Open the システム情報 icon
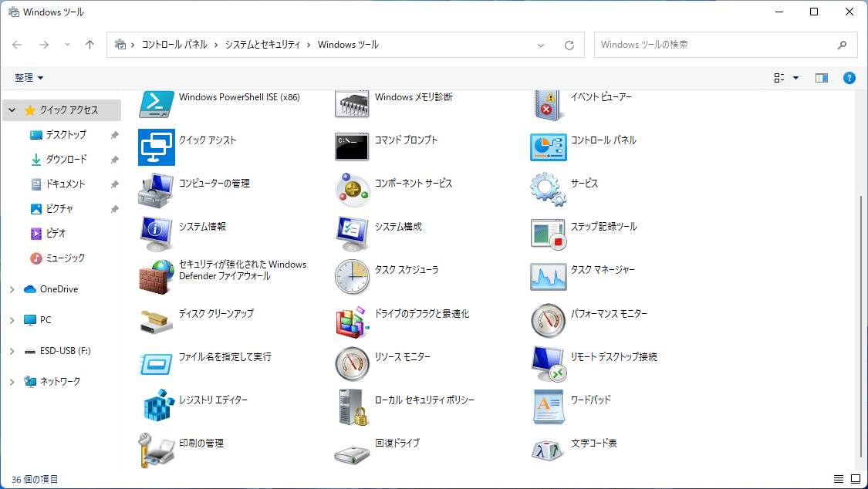This screenshot has height=489, width=868. click(157, 234)
